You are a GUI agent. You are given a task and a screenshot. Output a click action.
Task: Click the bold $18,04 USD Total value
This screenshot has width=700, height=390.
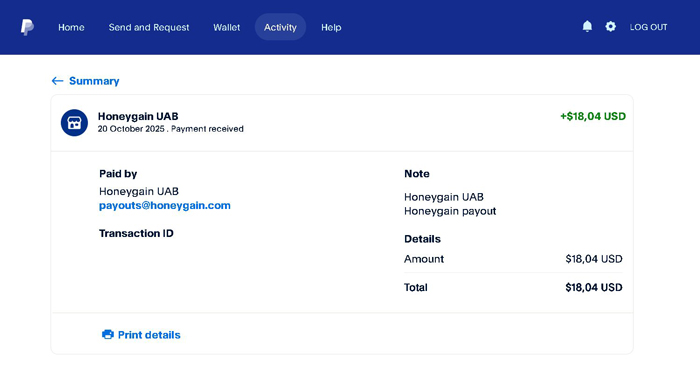[x=594, y=287]
